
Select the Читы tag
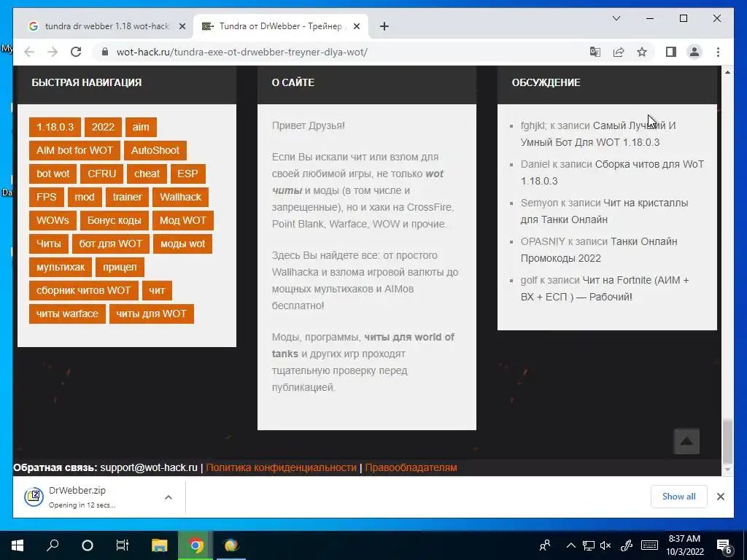tap(49, 244)
